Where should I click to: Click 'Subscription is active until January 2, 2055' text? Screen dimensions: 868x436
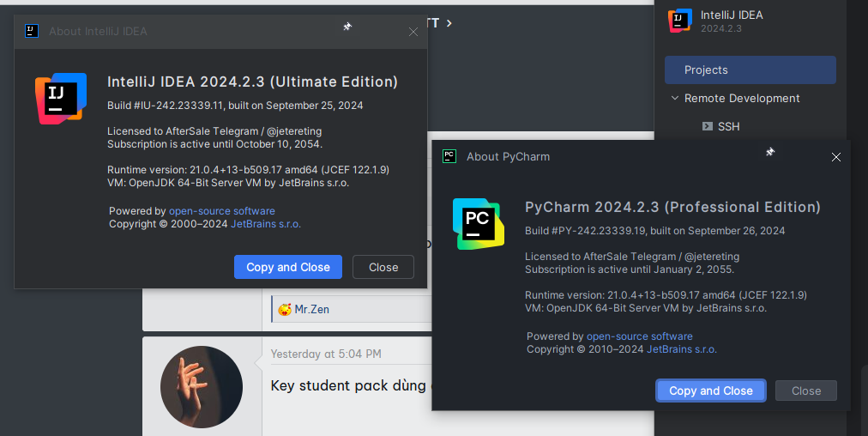(x=630, y=269)
